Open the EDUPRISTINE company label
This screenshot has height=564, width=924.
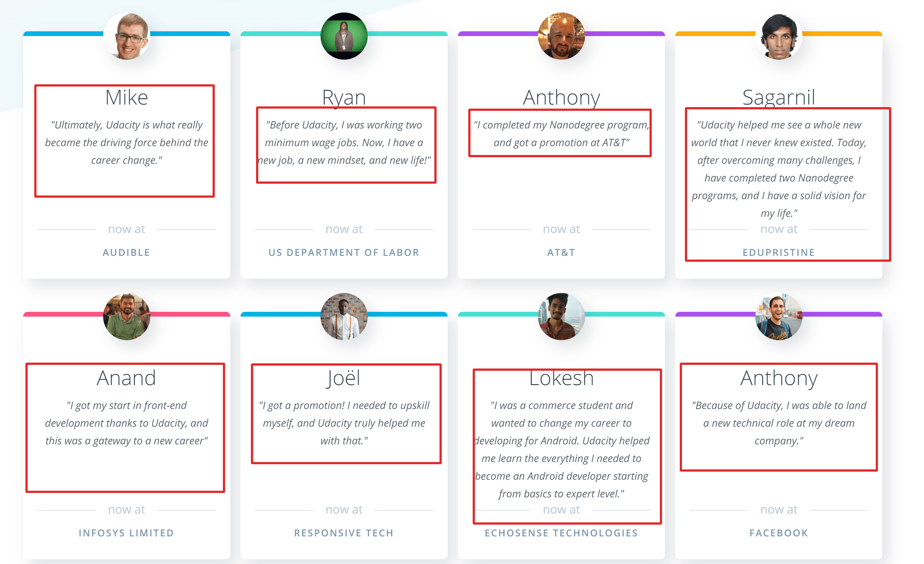pyautogui.click(x=778, y=253)
